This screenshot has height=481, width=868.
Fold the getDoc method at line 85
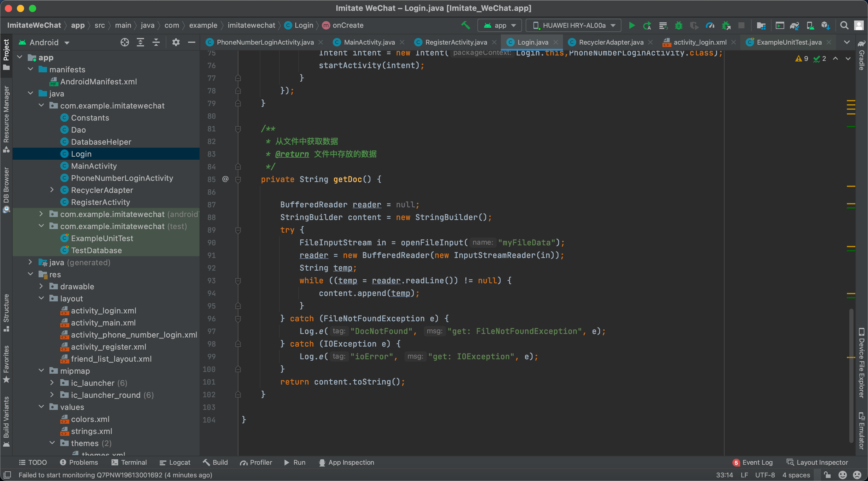tap(238, 179)
